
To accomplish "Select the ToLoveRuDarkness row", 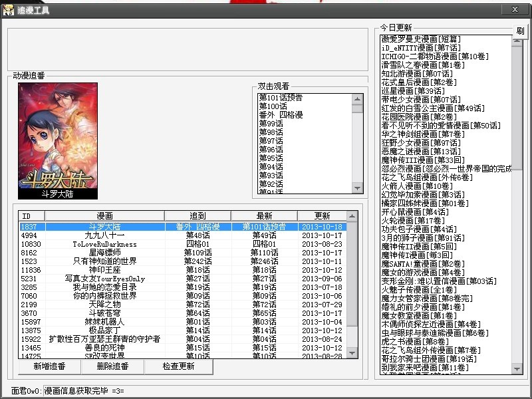I will point(183,244).
